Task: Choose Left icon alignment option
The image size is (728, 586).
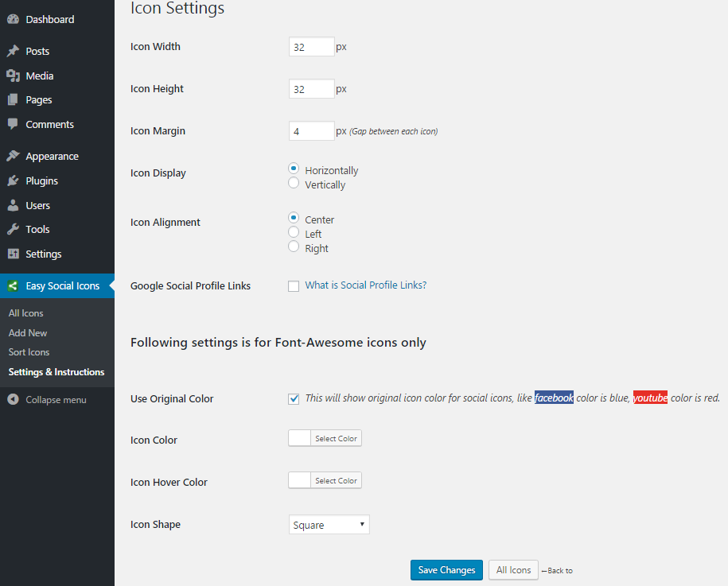Action: [x=294, y=232]
